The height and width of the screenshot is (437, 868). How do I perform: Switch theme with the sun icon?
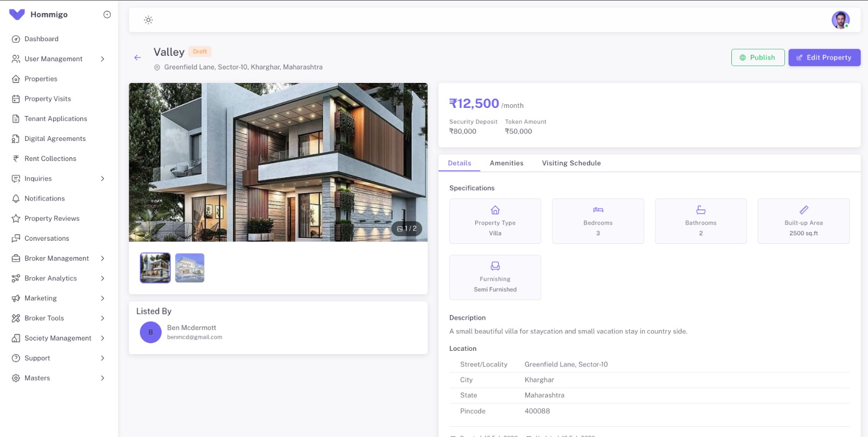(x=148, y=20)
